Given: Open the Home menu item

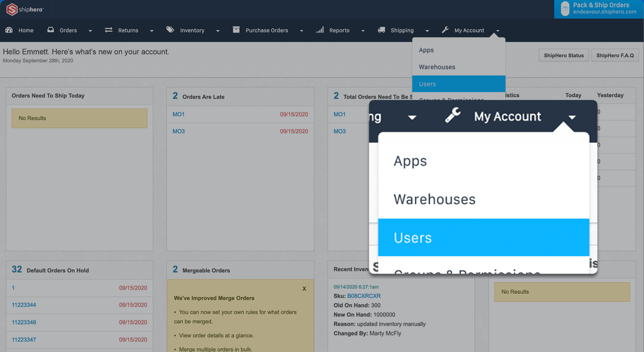Looking at the screenshot, I should tap(26, 31).
